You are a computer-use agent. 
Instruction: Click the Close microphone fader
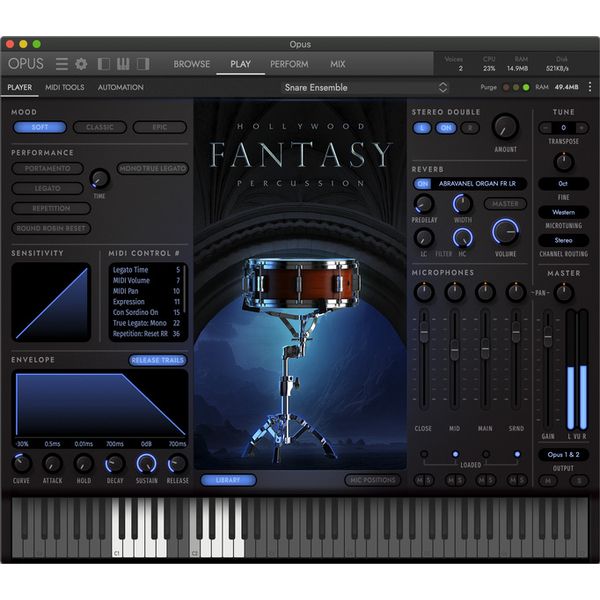pyautogui.click(x=424, y=331)
